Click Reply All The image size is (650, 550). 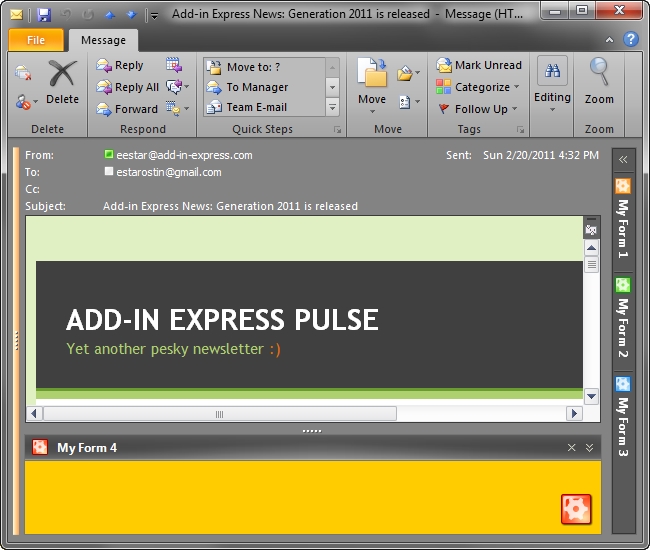click(127, 87)
